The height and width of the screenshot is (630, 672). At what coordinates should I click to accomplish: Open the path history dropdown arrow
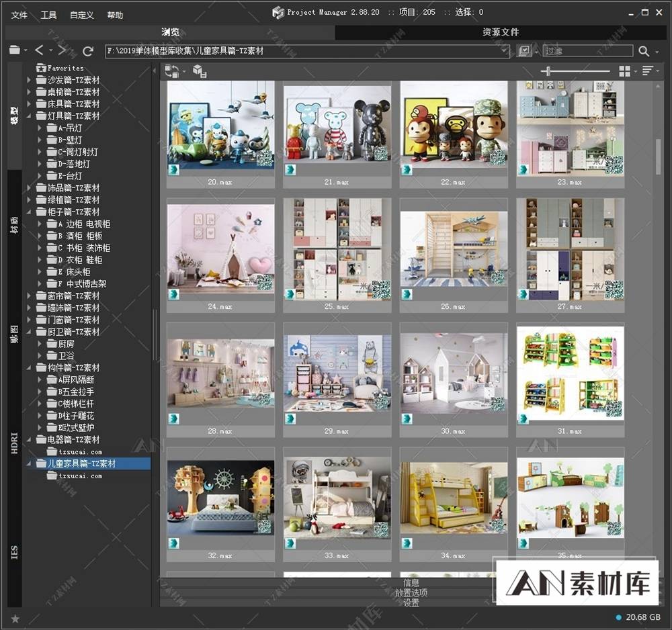[505, 51]
